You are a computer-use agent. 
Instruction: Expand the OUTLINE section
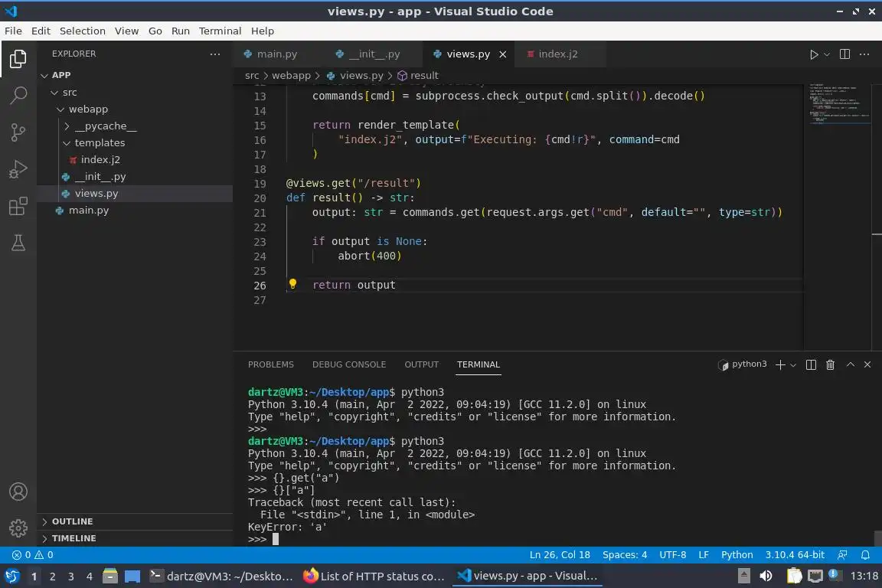point(135,521)
